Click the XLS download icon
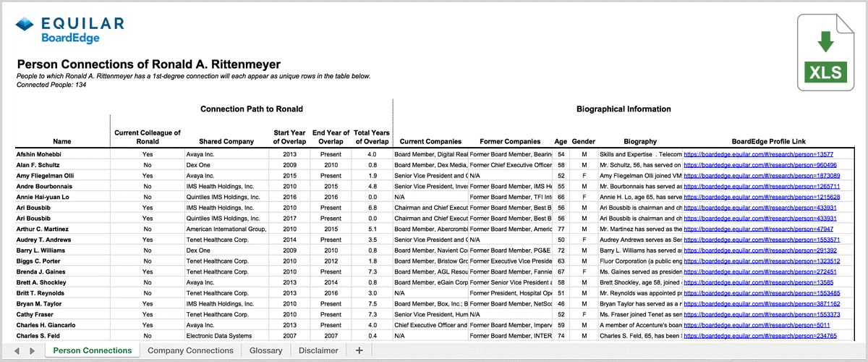The height and width of the screenshot is (362, 868). pos(825,52)
